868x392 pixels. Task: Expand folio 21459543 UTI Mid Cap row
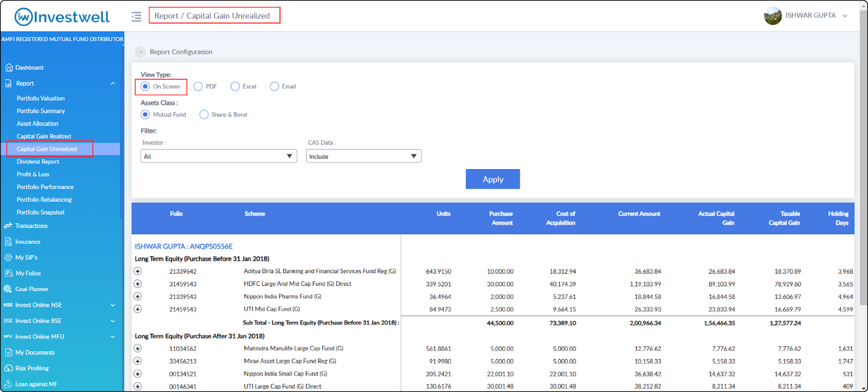138,309
